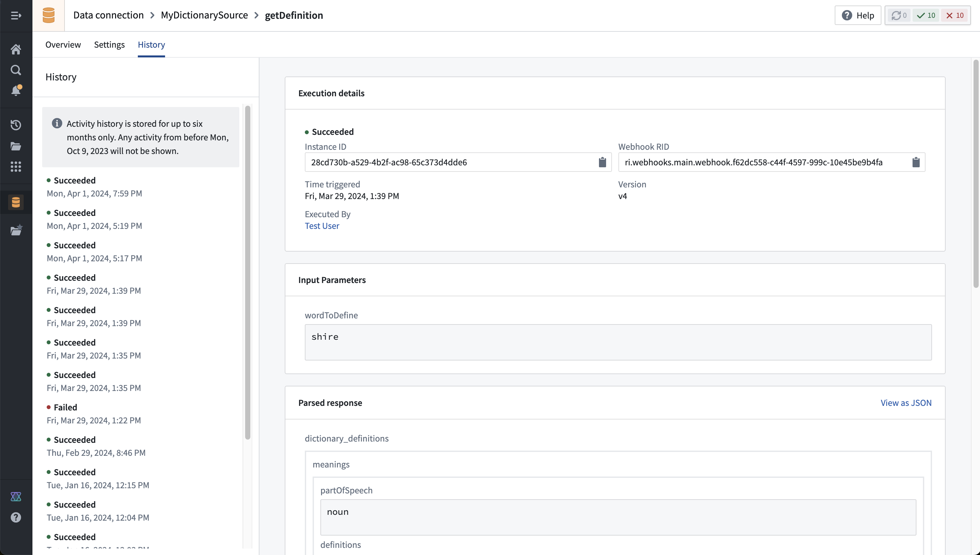Viewport: 980px width, 555px height.
Task: Select run from Apr 1, 2024, 5:19 PM
Action: [140, 219]
